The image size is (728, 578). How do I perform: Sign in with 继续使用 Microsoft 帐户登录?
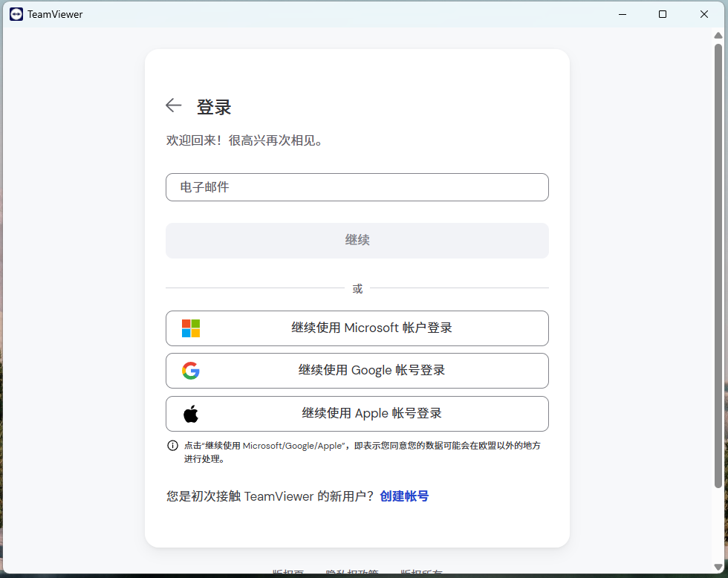coord(357,328)
